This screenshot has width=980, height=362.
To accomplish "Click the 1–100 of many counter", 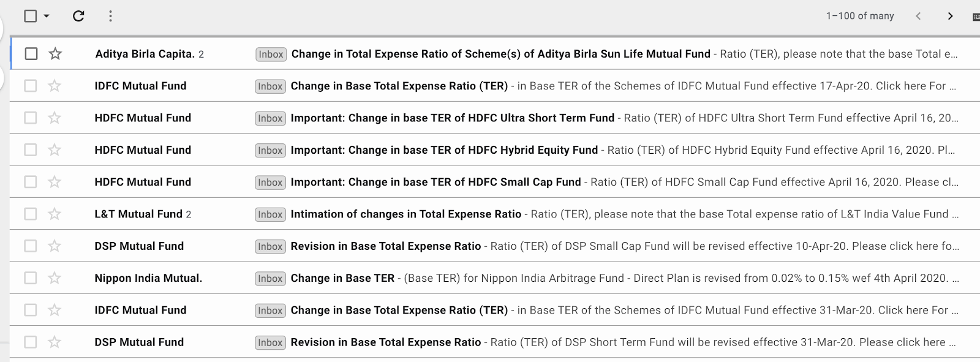I will point(860,16).
